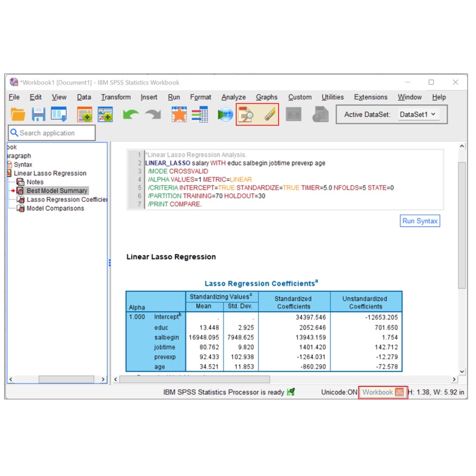
Task: Click the Workbook link in status bar
Action: point(378,392)
